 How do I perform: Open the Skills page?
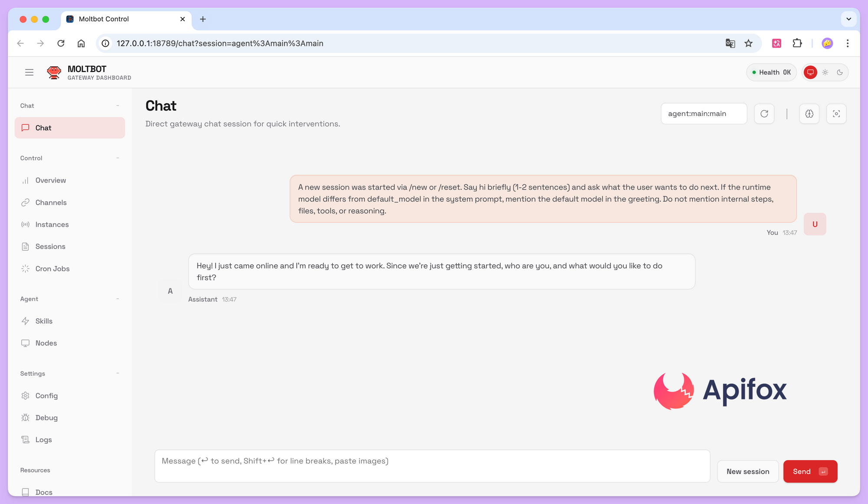tap(44, 321)
